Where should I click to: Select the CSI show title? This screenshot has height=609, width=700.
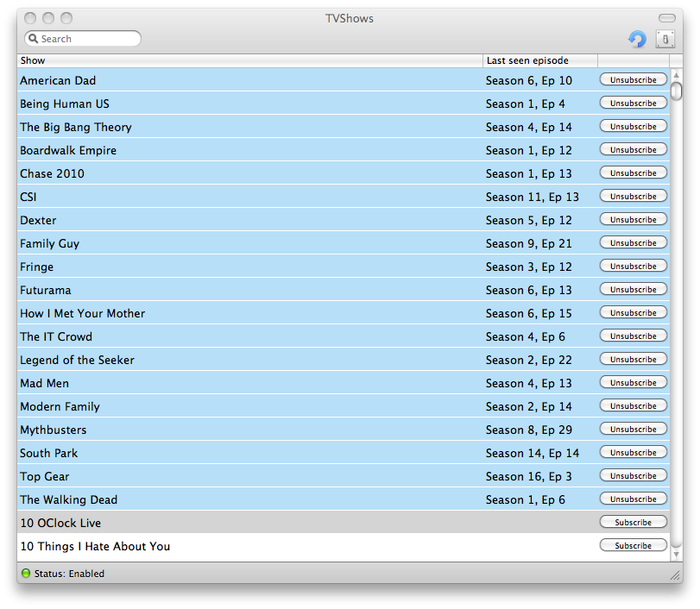[28, 197]
